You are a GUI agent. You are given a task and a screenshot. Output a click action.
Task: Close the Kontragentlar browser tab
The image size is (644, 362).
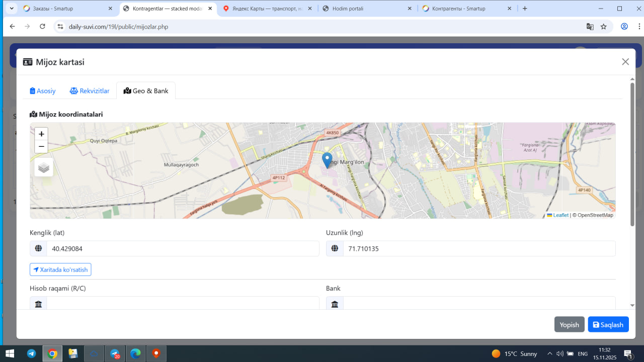(x=210, y=9)
